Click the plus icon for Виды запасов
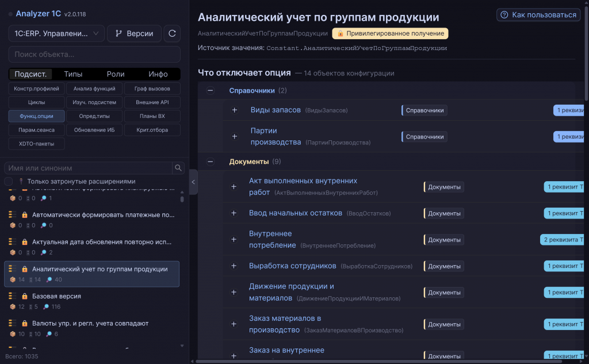 [235, 110]
